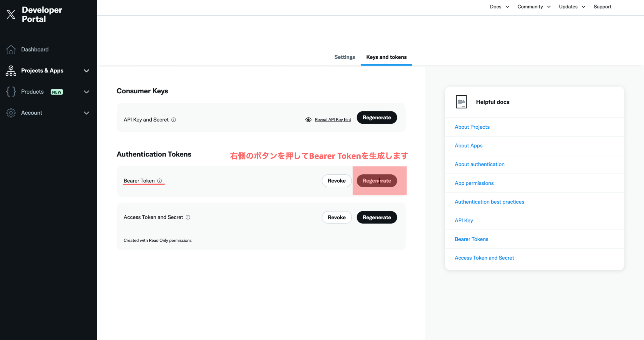This screenshot has width=644, height=340.
Task: Open the Authentication best practices link
Action: click(489, 202)
